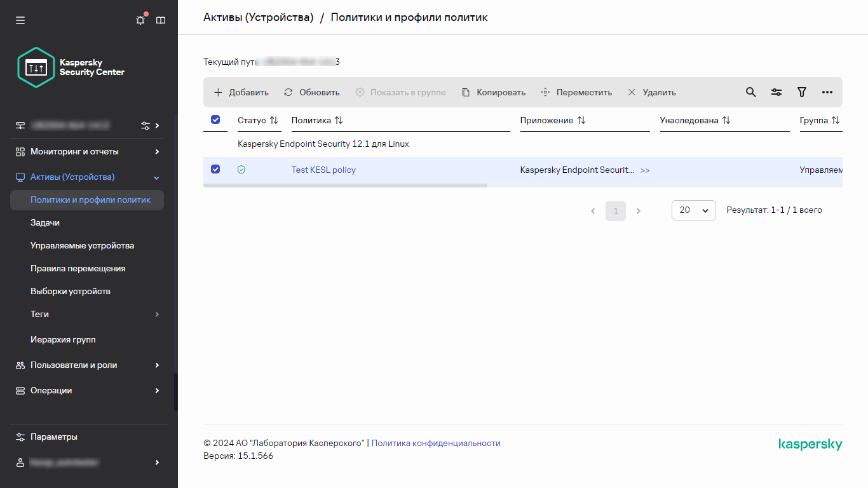868x488 pixels.
Task: Open more actions ellipsis menu
Action: pos(827,92)
